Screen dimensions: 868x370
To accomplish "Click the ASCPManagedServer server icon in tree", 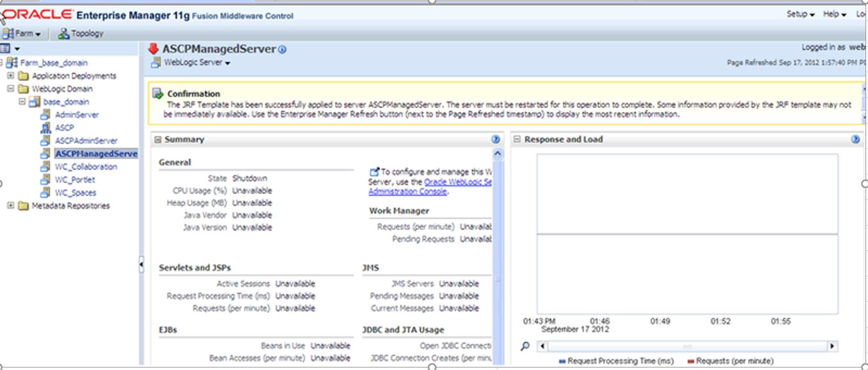I will 45,153.
